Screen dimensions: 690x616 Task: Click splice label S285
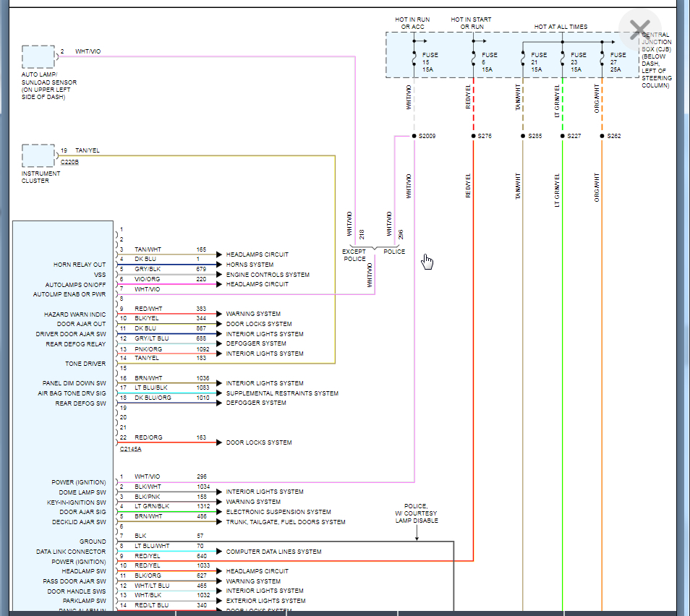[x=534, y=136]
